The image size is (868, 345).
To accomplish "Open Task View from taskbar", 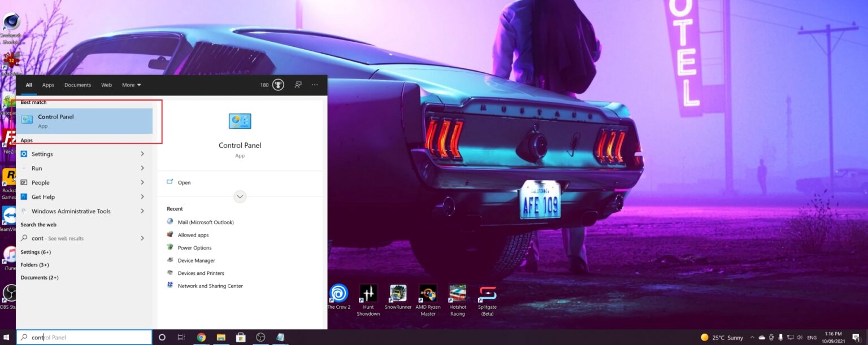I will (181, 337).
